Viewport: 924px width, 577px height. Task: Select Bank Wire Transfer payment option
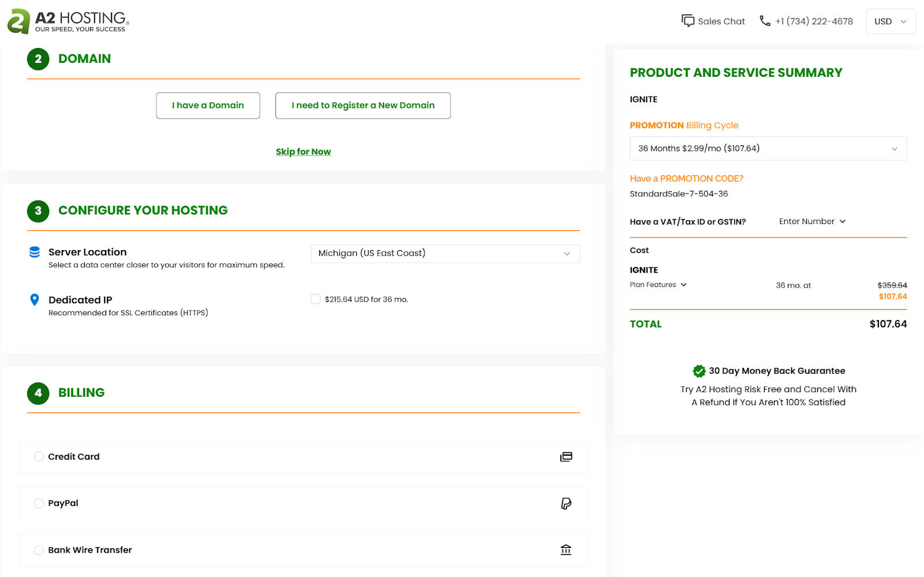tap(39, 550)
